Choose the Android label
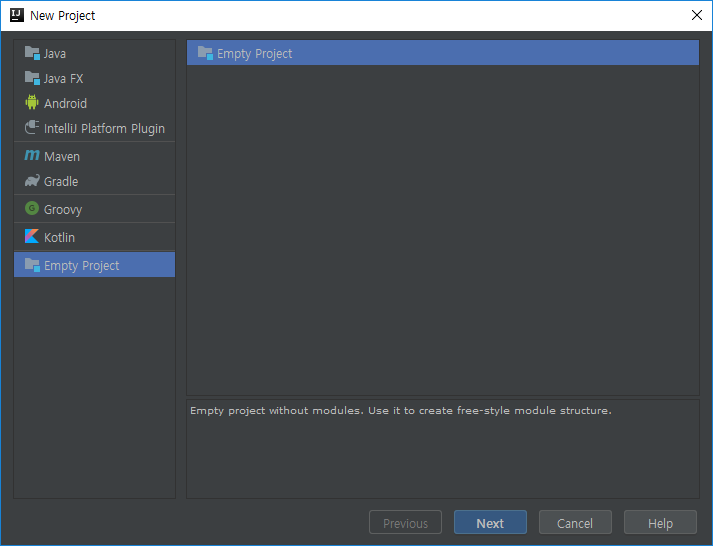This screenshot has width=713, height=546. (65, 104)
